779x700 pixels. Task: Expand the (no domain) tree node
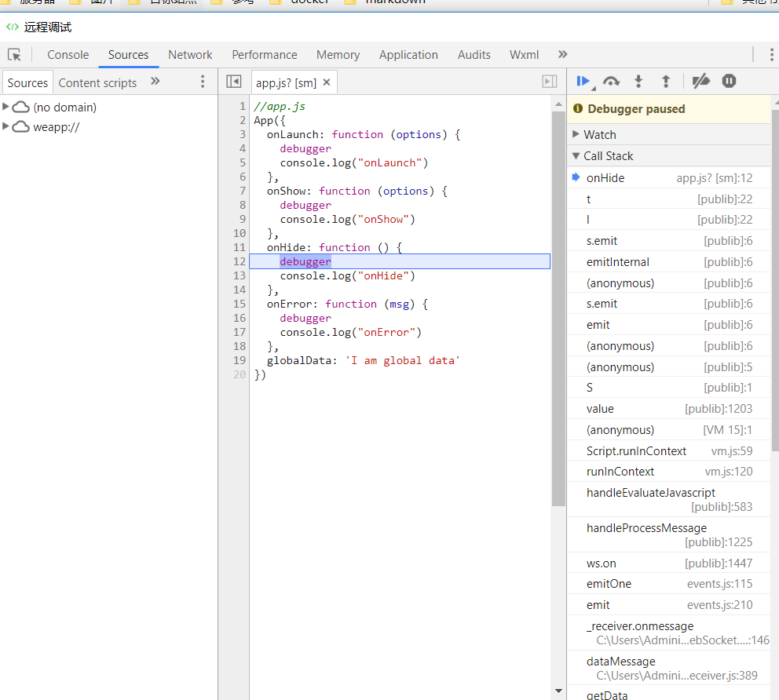coord(6,107)
